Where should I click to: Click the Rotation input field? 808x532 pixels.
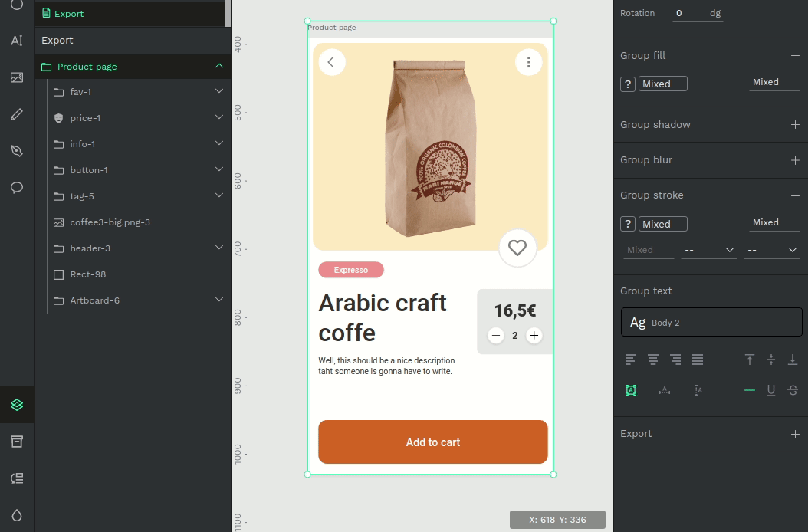pyautogui.click(x=698, y=13)
